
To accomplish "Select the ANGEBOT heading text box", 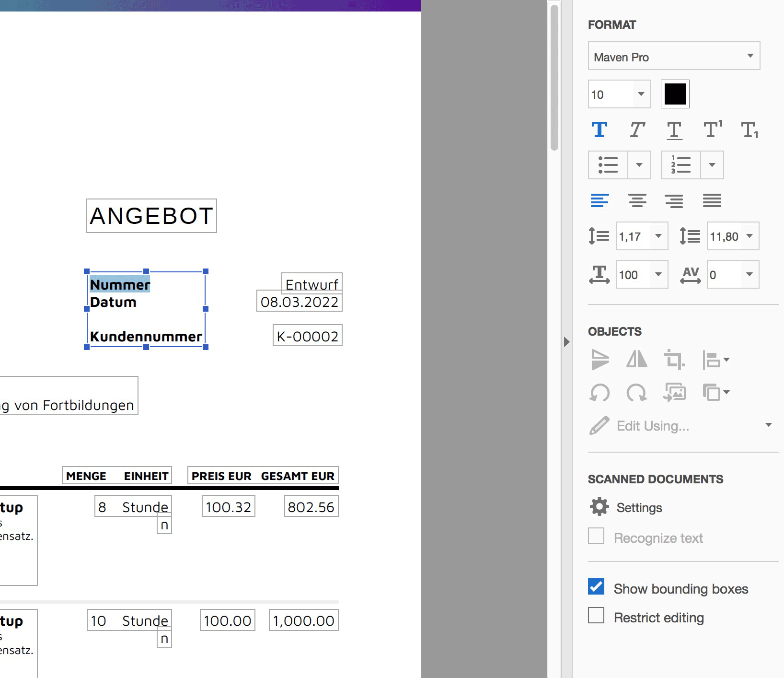I will tap(151, 216).
